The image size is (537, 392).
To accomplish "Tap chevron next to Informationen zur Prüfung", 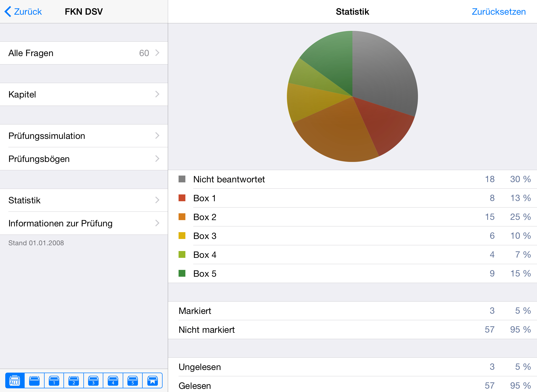I will tap(157, 223).
